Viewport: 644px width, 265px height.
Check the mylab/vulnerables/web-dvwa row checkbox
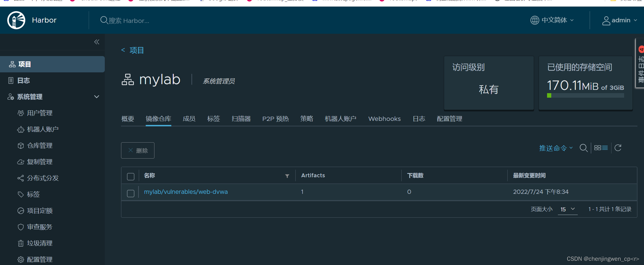pyautogui.click(x=131, y=194)
